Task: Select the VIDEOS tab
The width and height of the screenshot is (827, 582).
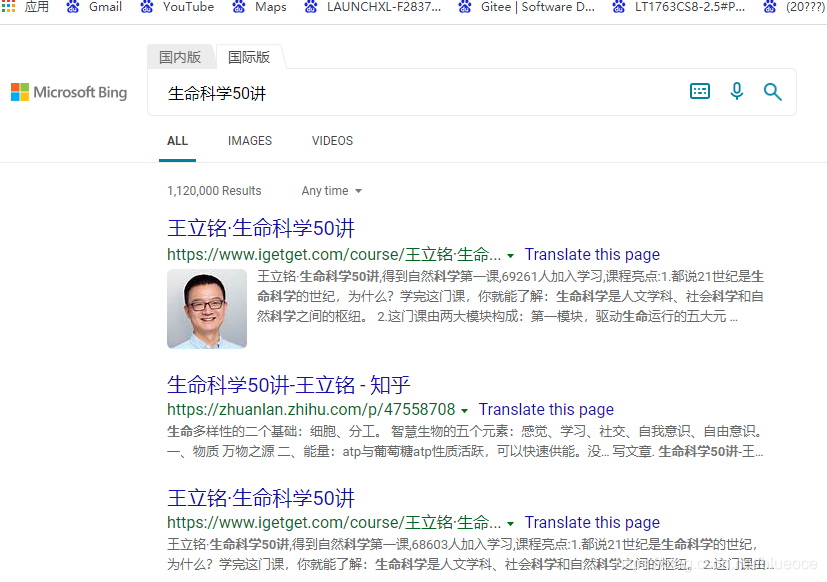Action: (332, 141)
